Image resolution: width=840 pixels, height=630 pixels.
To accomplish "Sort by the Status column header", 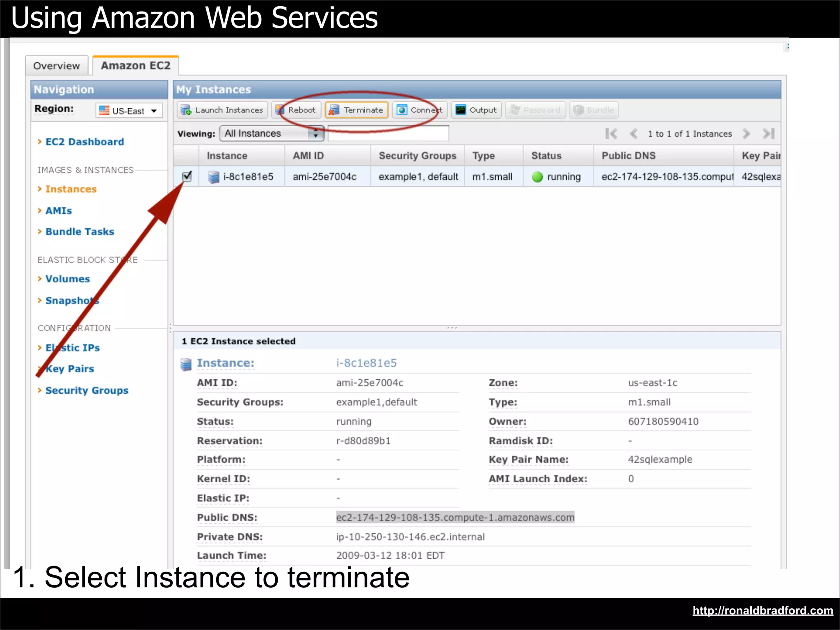I will click(x=559, y=156).
